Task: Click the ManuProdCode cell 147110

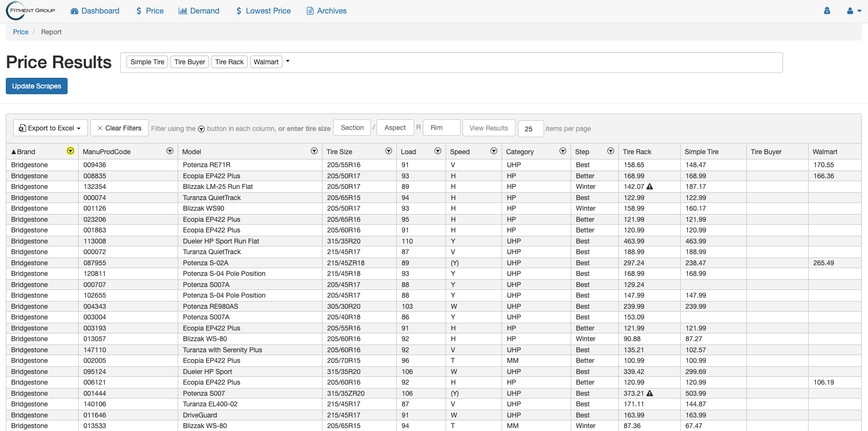Action: 95,350
